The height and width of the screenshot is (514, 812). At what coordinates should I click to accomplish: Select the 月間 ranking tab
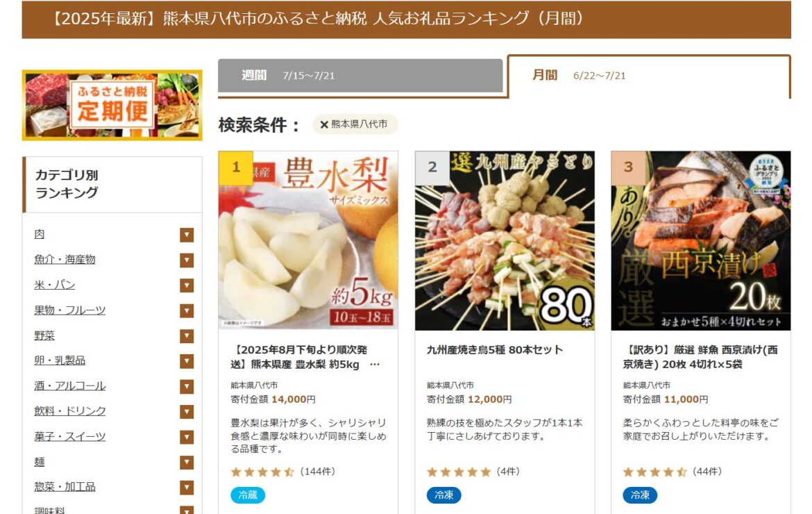[x=649, y=76]
